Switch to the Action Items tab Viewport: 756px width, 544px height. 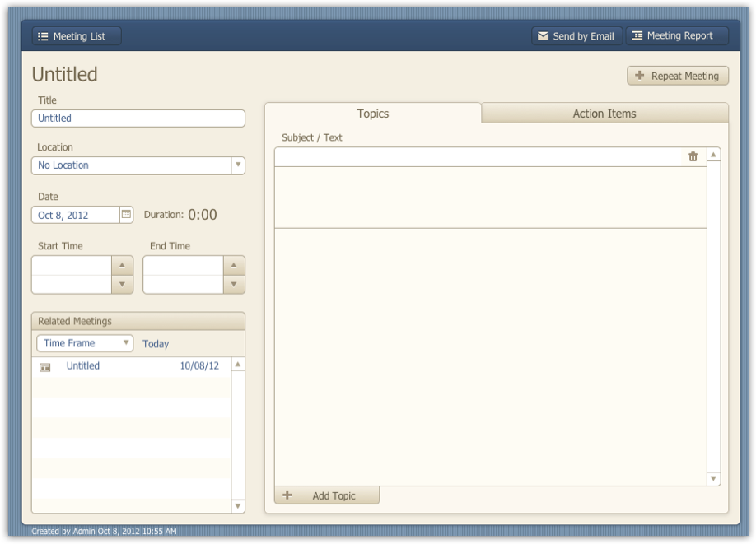(603, 113)
